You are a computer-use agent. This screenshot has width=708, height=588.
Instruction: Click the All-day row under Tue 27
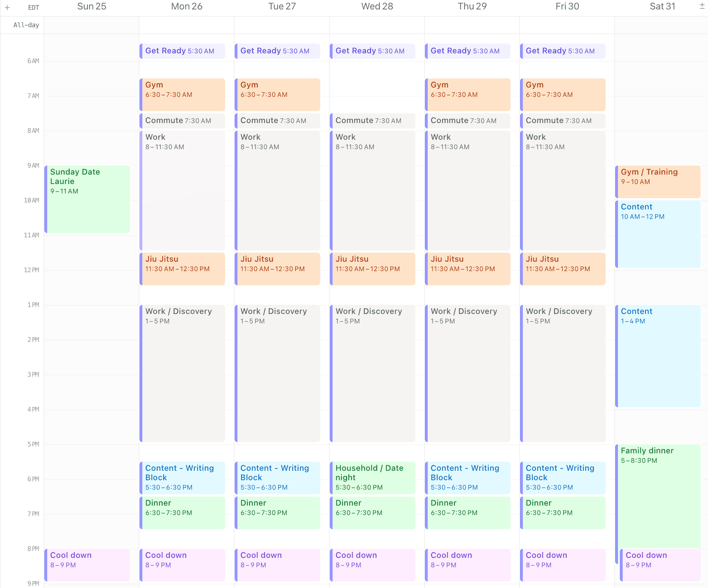(282, 25)
